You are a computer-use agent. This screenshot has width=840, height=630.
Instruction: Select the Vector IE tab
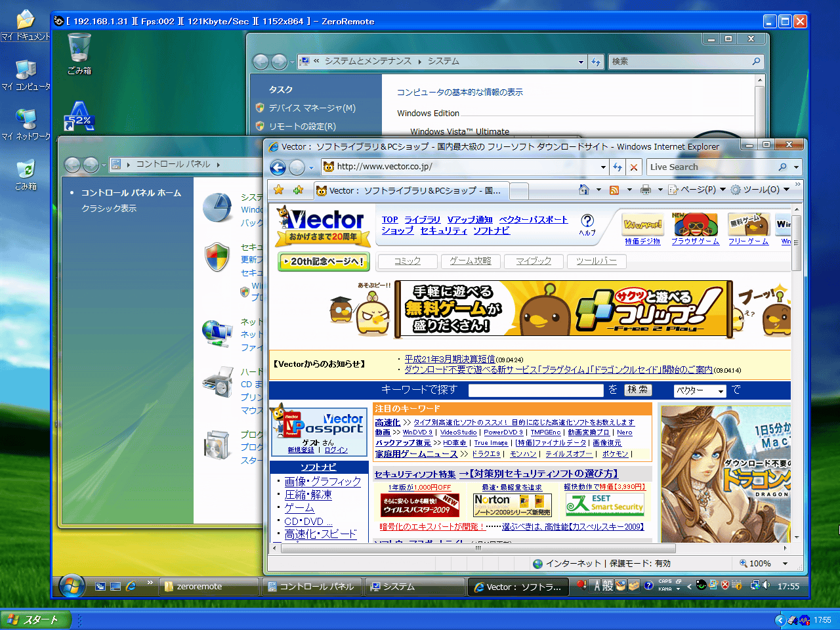pyautogui.click(x=410, y=191)
